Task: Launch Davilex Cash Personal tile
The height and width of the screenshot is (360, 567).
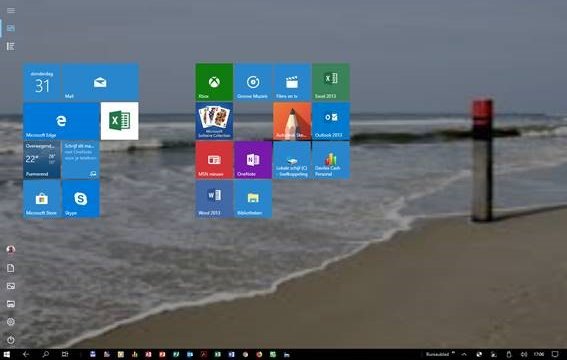Action: click(331, 160)
